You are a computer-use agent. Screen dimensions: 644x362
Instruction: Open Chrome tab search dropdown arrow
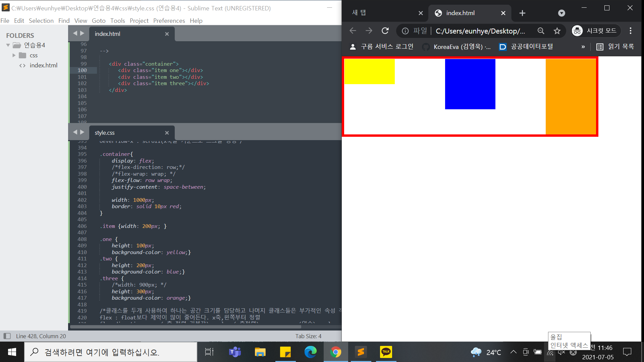[x=561, y=13]
